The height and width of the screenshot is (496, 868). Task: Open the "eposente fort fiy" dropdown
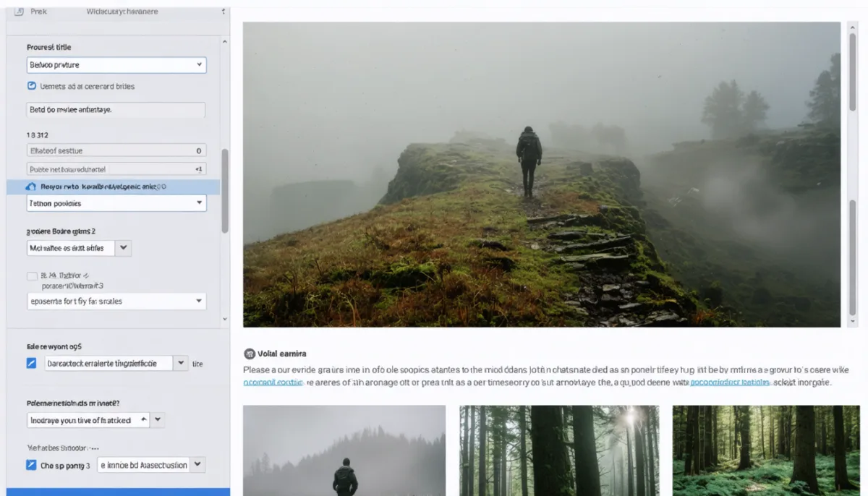coord(116,301)
